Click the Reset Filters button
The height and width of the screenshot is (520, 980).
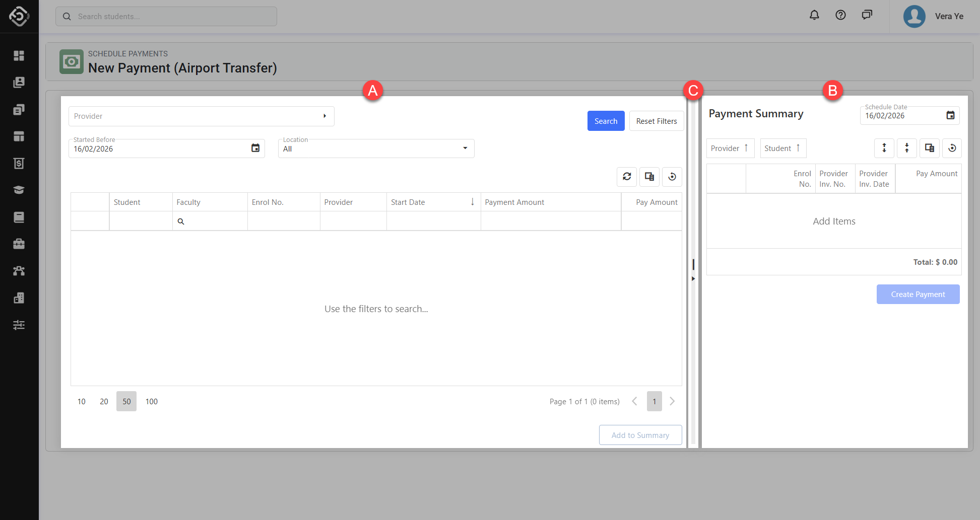point(656,121)
